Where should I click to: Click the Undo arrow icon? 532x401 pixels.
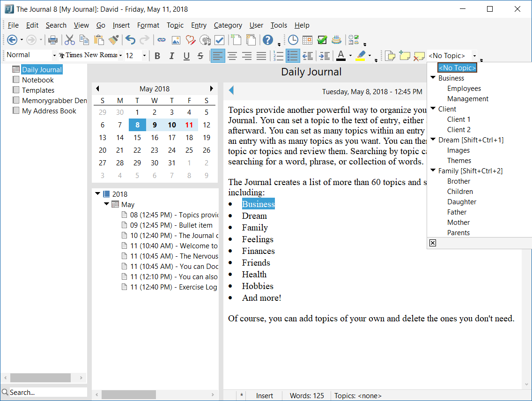(x=130, y=40)
